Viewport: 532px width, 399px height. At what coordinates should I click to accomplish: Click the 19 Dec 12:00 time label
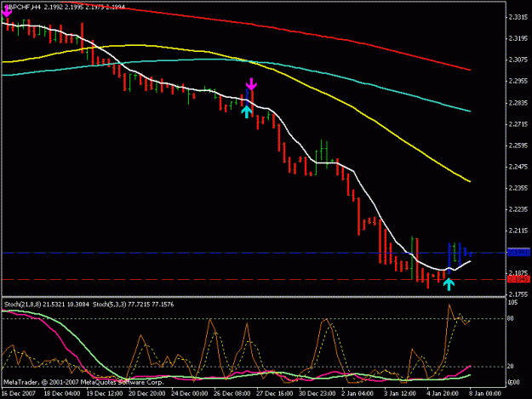tap(105, 394)
